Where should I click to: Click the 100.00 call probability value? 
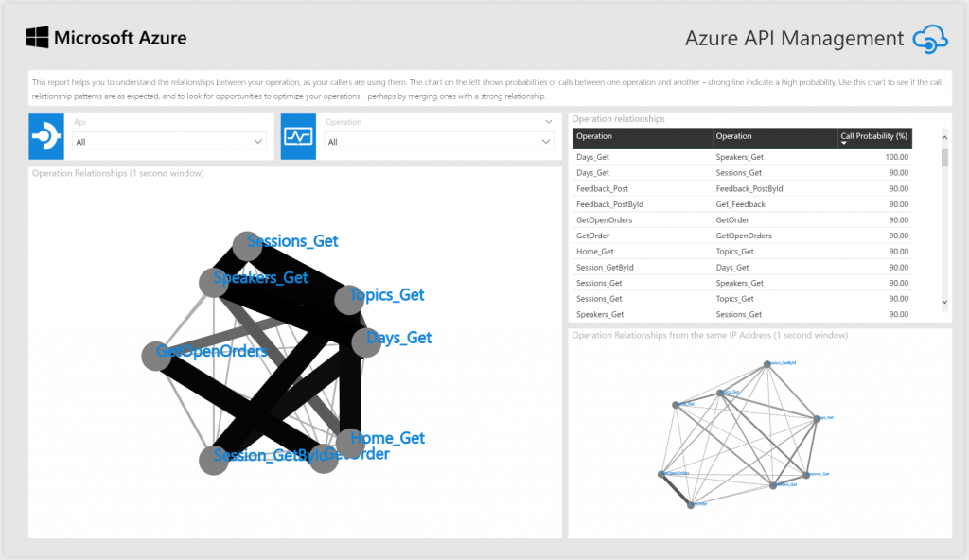pos(897,157)
